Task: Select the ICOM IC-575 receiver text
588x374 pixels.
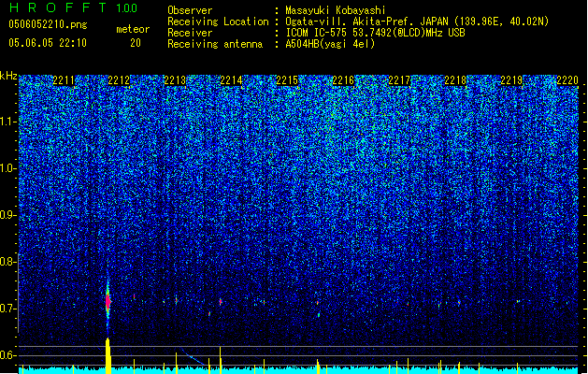Action: 375,33
